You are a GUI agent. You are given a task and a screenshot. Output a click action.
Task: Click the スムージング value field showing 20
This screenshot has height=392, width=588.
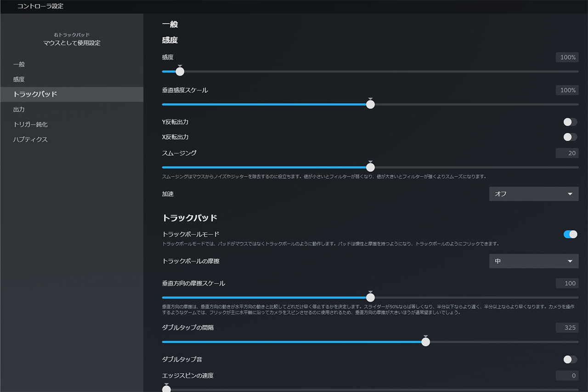tap(567, 153)
